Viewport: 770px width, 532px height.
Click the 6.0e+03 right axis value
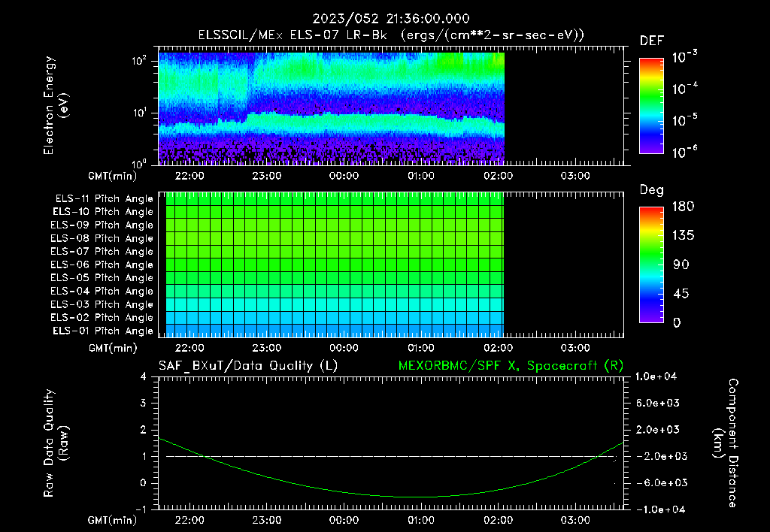[658, 403]
